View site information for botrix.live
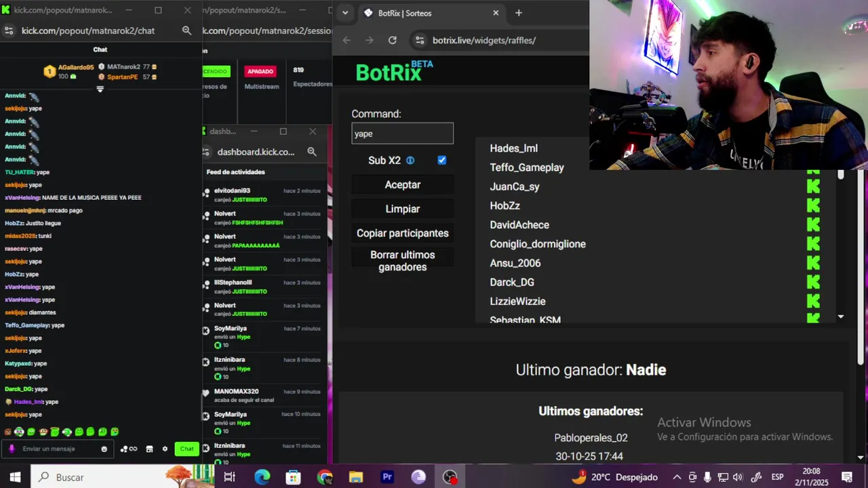 [420, 40]
